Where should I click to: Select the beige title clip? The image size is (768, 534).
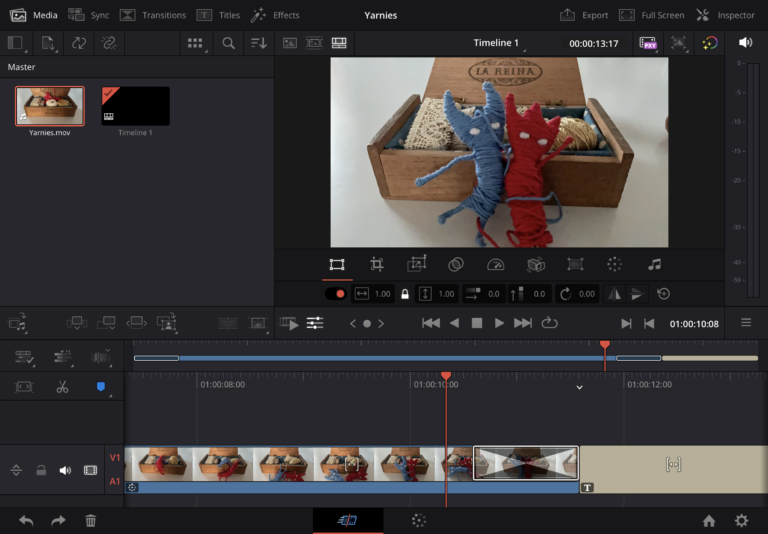click(x=673, y=469)
